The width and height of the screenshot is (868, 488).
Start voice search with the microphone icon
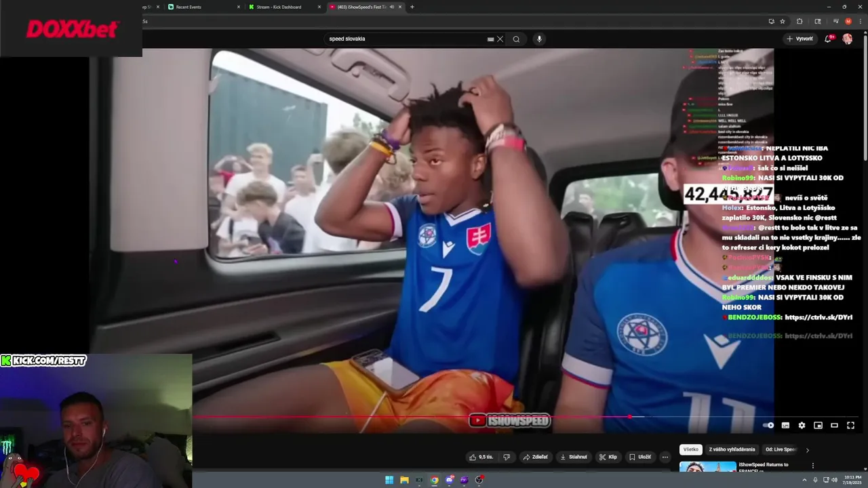click(x=539, y=39)
